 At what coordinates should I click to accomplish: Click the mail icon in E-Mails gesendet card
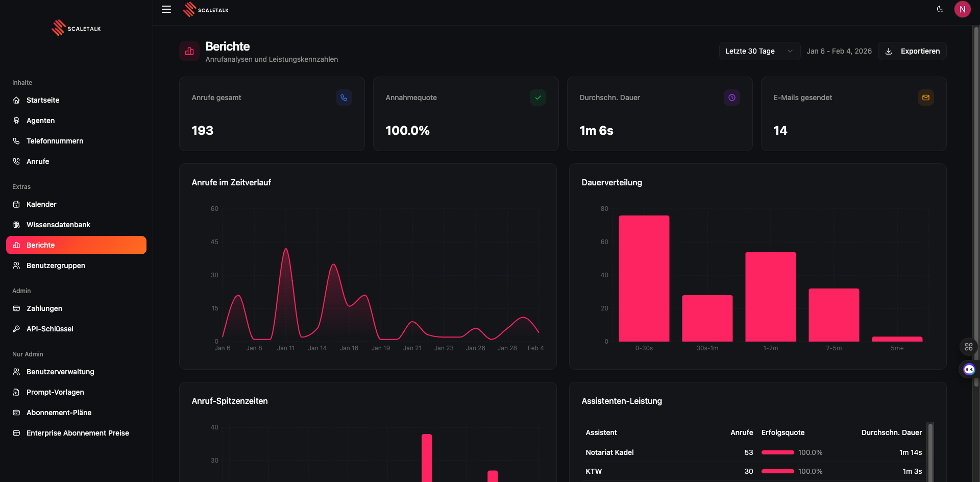point(926,98)
